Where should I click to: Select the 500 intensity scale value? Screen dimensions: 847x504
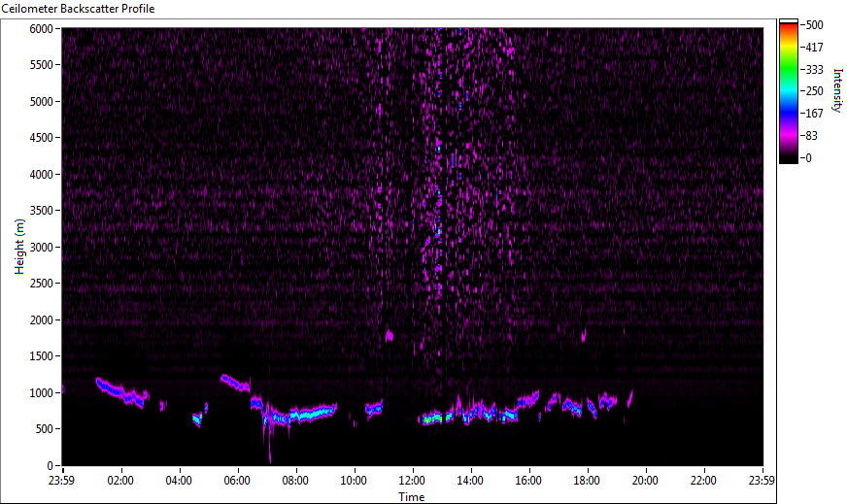(814, 25)
